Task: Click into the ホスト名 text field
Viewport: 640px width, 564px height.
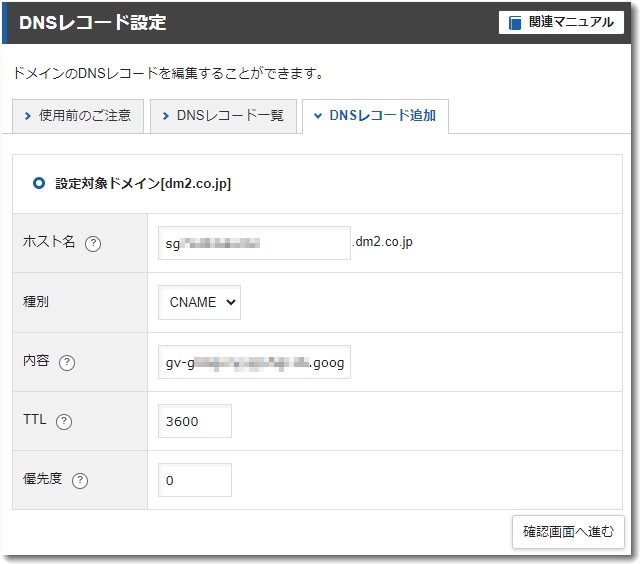Action: point(254,243)
